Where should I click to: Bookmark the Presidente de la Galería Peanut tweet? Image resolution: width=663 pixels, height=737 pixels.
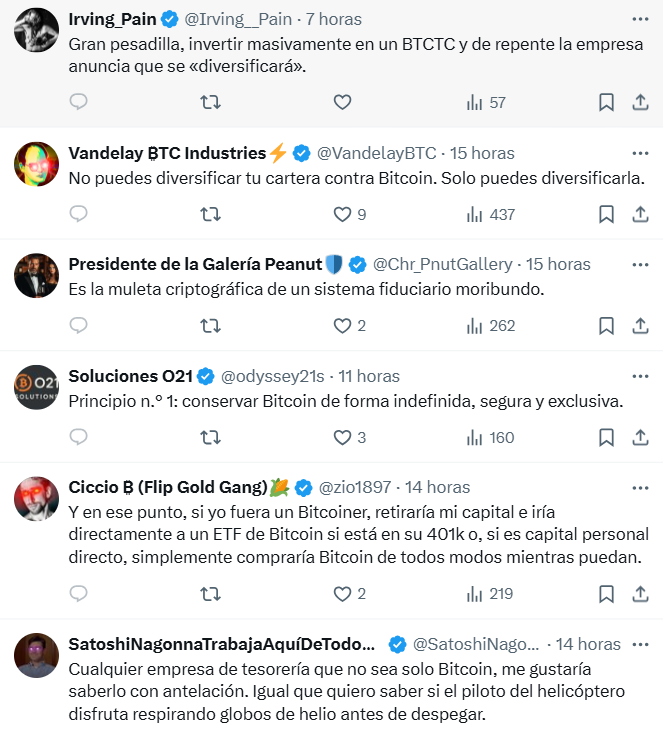pos(606,325)
